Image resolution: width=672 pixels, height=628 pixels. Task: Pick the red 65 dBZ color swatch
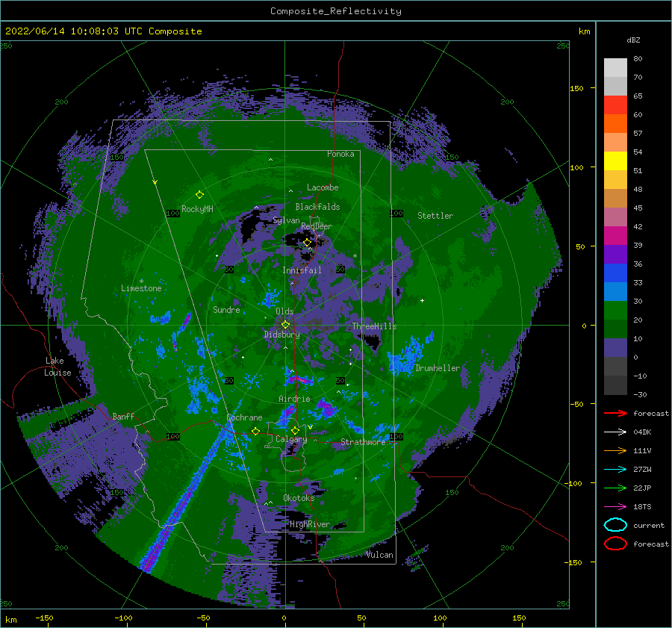pyautogui.click(x=615, y=105)
